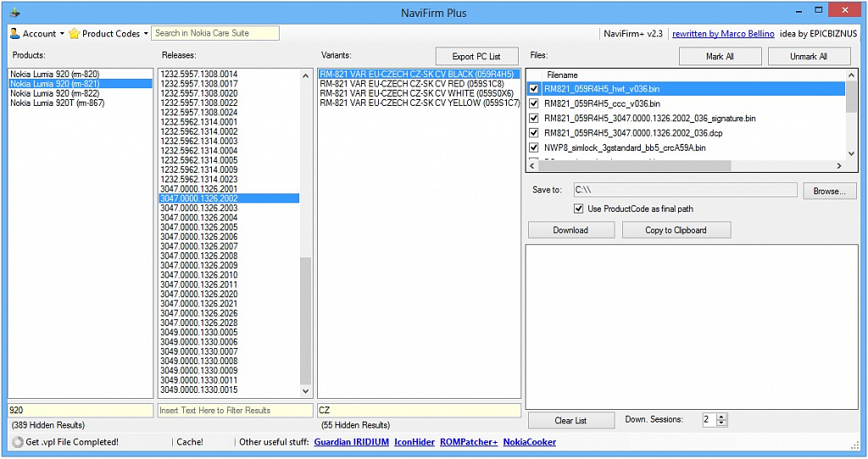Click the Releases list scroll down arrow
868x459 pixels.
tap(305, 391)
